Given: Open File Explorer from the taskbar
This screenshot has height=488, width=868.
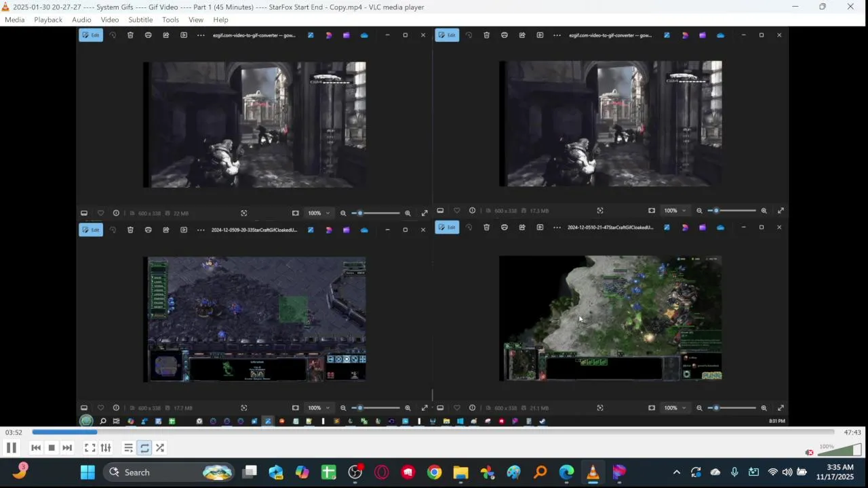Looking at the screenshot, I should tap(460, 472).
